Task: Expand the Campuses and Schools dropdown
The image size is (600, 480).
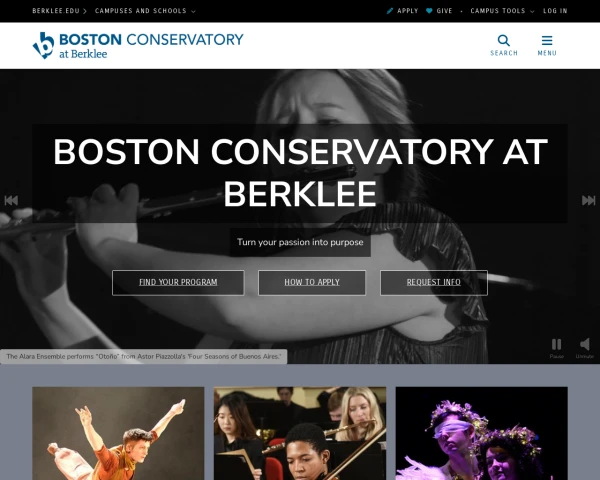Action: (145, 11)
